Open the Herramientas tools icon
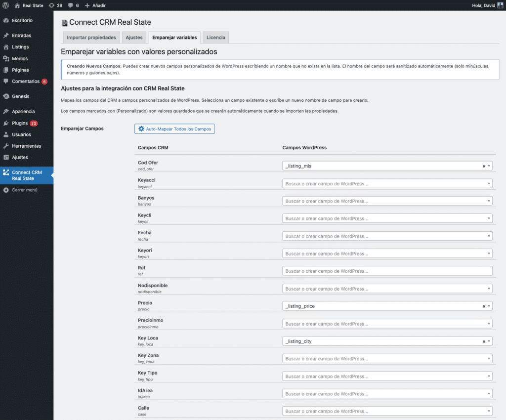The width and height of the screenshot is (506, 420). pos(5,146)
